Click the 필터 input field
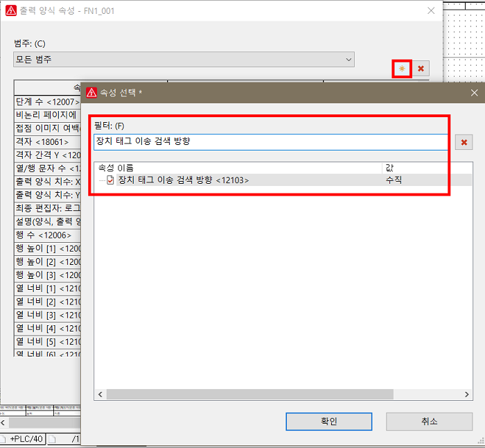Image resolution: width=485 pixels, height=448 pixels. point(271,142)
